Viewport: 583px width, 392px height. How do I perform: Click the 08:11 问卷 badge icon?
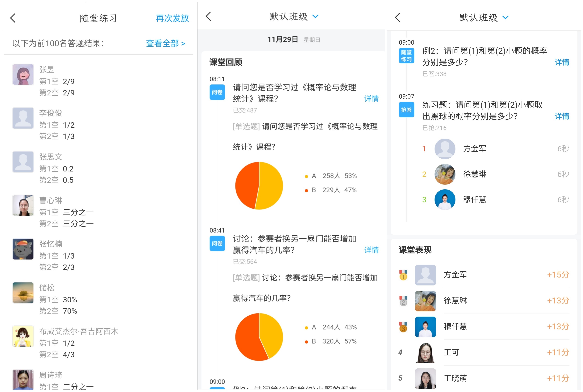coord(217,93)
